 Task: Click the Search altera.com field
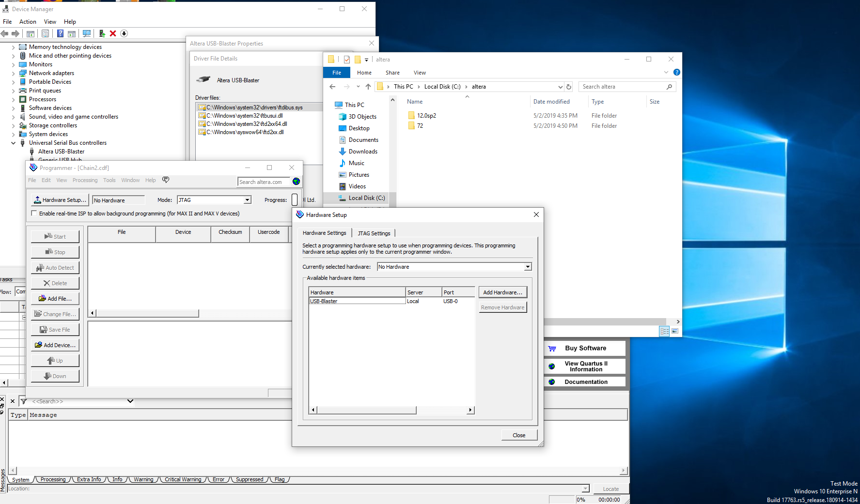(x=264, y=182)
